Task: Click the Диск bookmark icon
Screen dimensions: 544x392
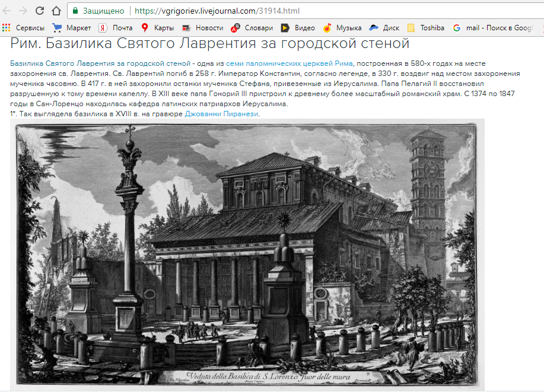Action: 374,28
